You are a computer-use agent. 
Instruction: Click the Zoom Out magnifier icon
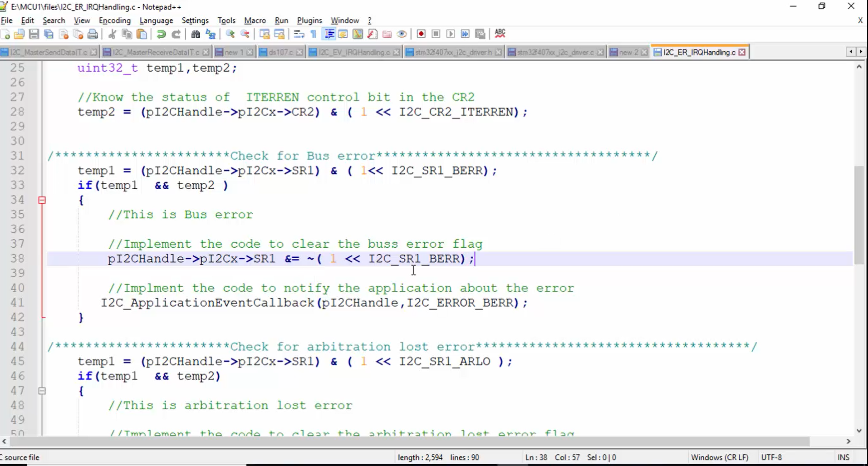(245, 34)
